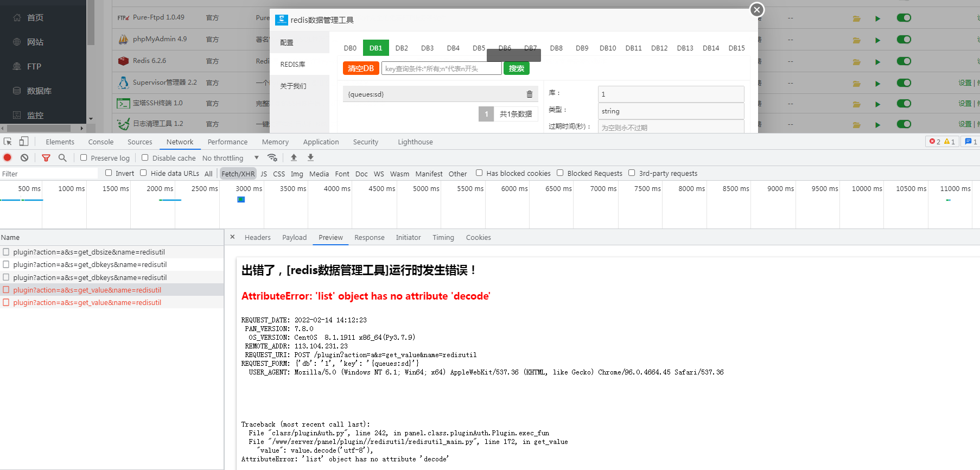Screen dimensions: 980x470
Task: Open 数据库 in the left navigation
Action: tap(39, 91)
